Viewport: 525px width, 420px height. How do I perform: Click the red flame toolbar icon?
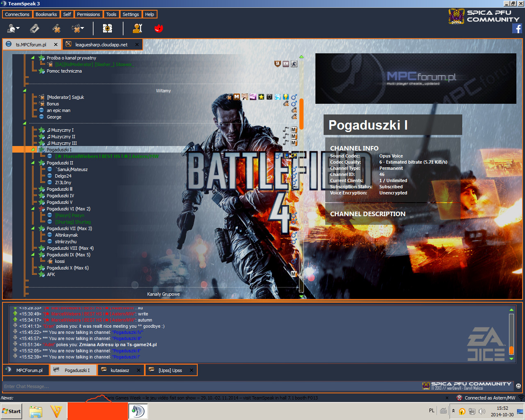pos(159,28)
